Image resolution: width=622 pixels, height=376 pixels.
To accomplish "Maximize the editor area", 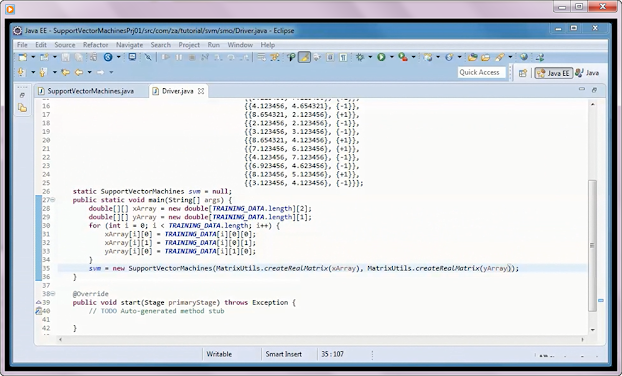I will [594, 90].
